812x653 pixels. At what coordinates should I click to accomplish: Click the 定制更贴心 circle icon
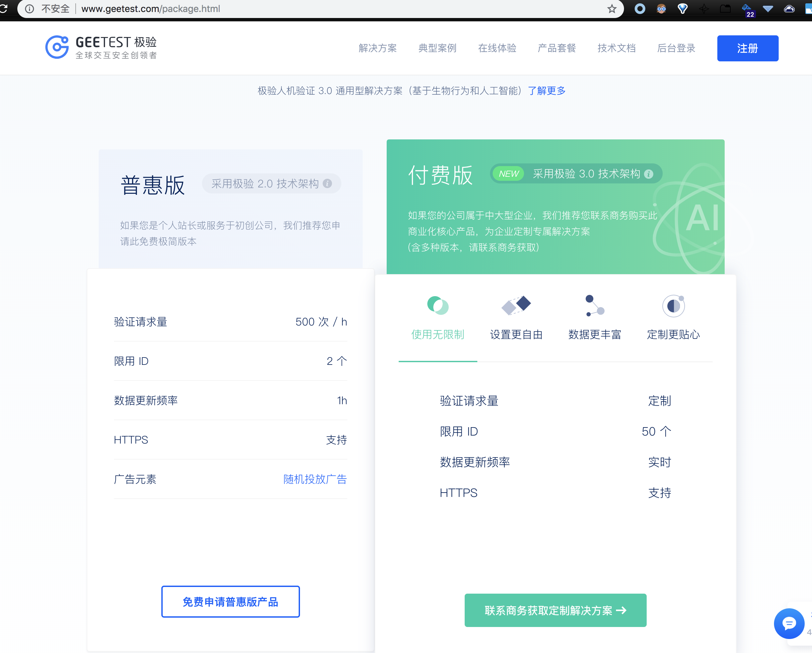(673, 305)
